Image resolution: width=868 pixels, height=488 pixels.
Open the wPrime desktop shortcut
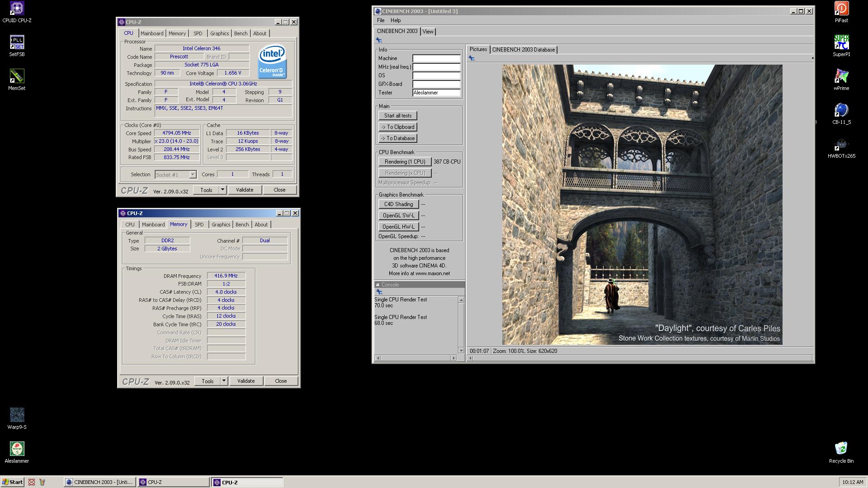[x=841, y=80]
